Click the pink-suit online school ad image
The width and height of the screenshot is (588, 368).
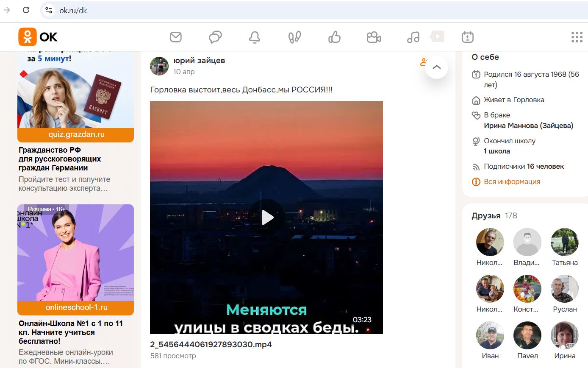pyautogui.click(x=76, y=253)
